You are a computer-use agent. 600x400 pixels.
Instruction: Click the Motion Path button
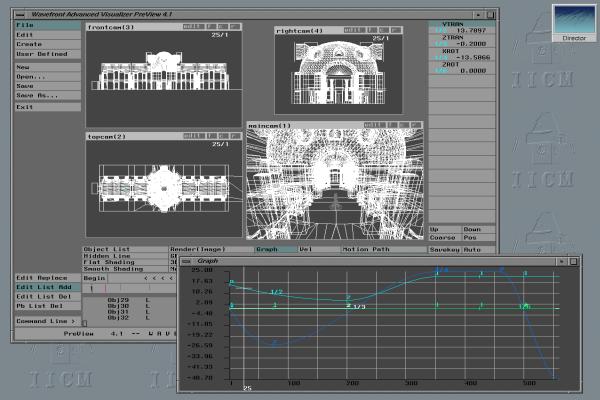[x=383, y=249]
